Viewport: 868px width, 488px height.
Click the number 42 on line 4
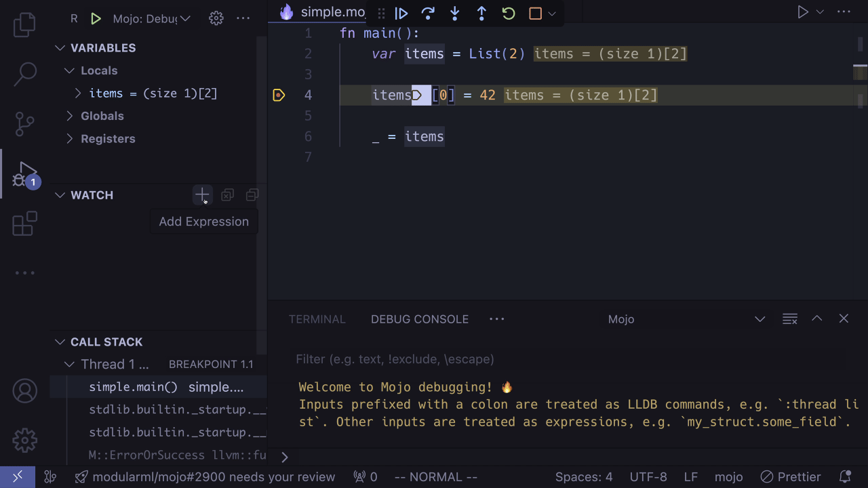pos(488,95)
